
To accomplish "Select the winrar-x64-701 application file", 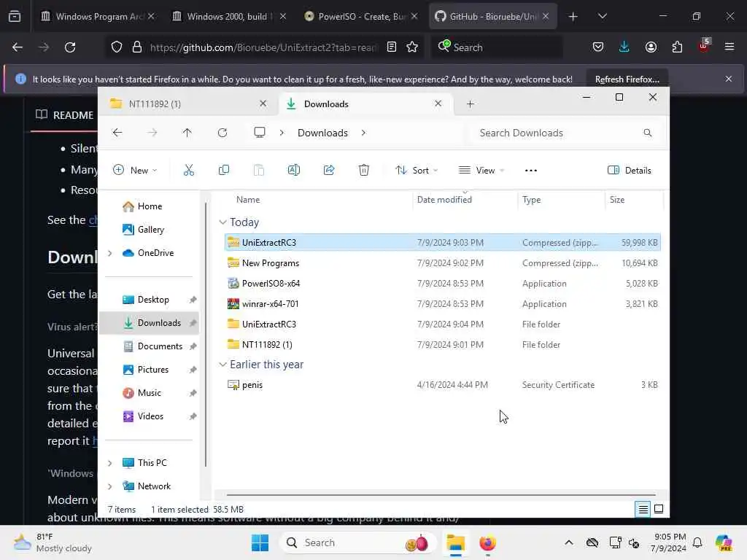I will pos(442,304).
